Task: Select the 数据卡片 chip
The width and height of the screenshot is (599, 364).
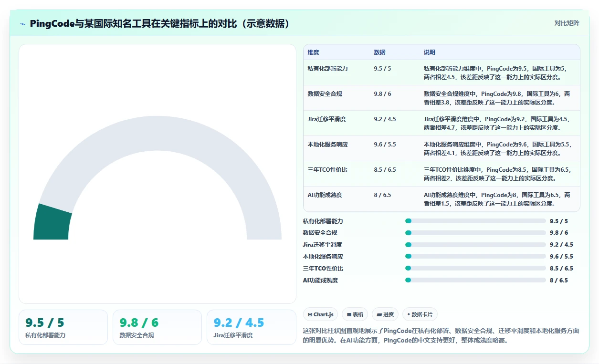Action: tap(420, 314)
